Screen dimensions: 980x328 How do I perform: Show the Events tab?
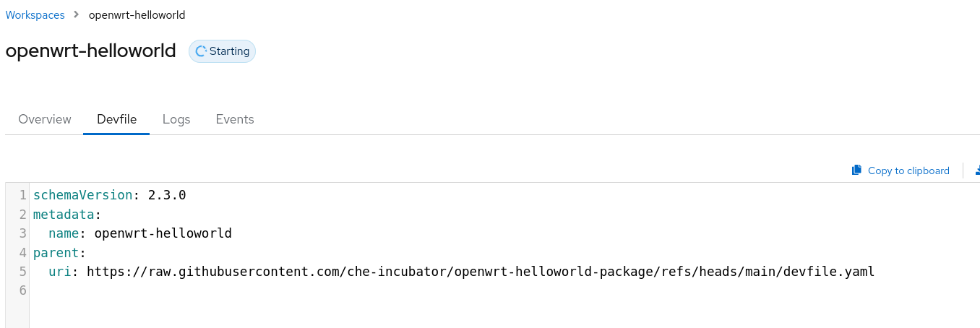[x=235, y=119]
